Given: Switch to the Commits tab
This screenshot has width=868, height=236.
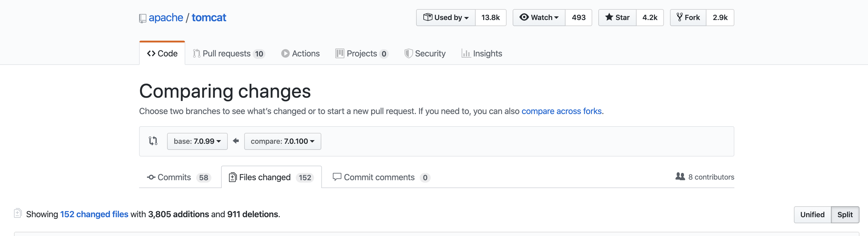Looking at the screenshot, I should coord(179,177).
